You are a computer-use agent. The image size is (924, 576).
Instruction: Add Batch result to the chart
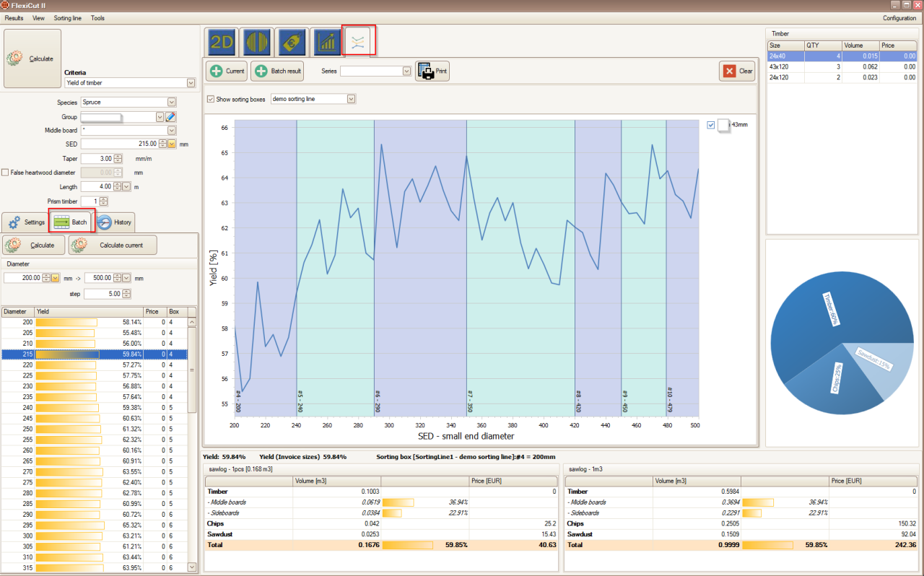click(x=277, y=71)
